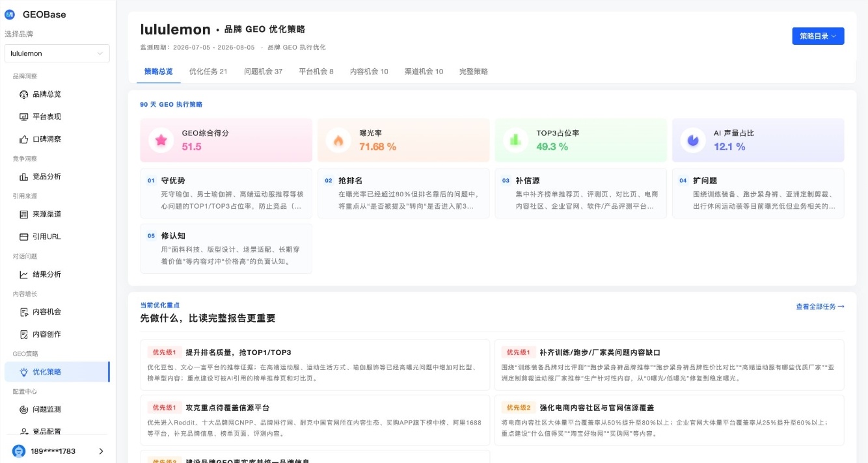This screenshot has height=463, width=868.
Task: Click the 查看全部任务 link
Action: pos(820,306)
